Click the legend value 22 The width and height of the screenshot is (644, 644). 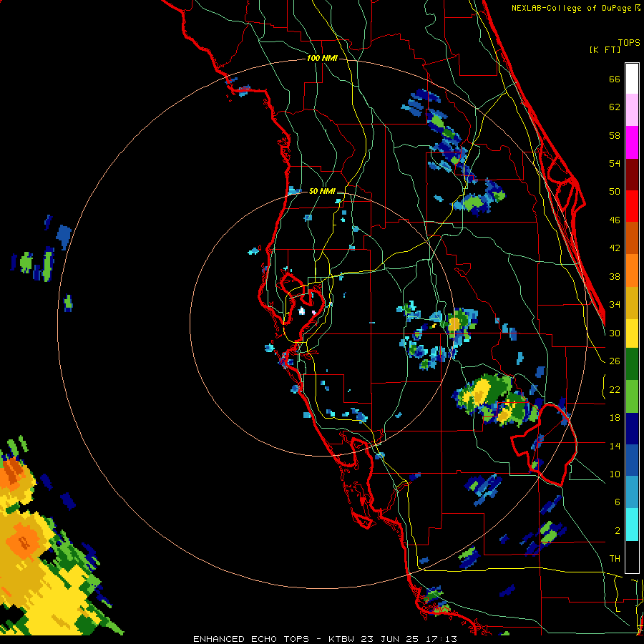click(x=615, y=389)
